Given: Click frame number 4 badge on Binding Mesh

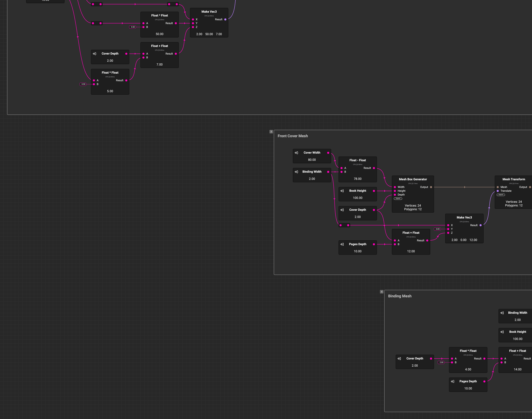Looking at the screenshot, I should [381, 292].
